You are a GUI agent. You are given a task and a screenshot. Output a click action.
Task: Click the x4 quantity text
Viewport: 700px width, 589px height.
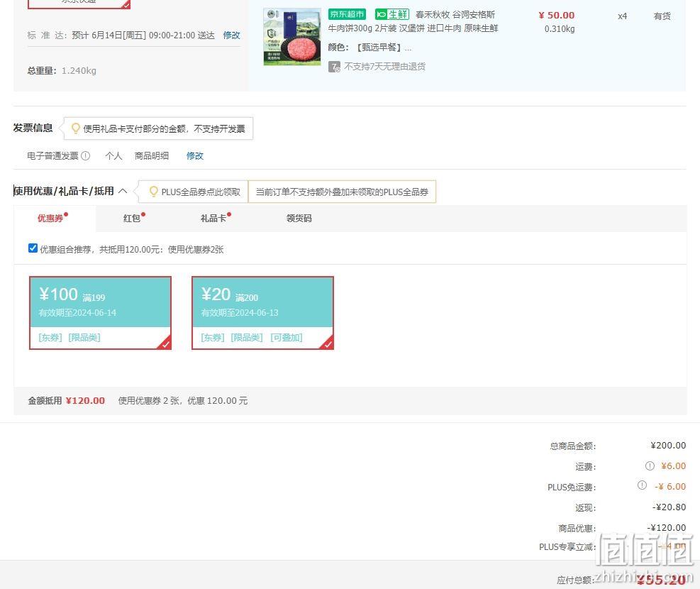(622, 16)
